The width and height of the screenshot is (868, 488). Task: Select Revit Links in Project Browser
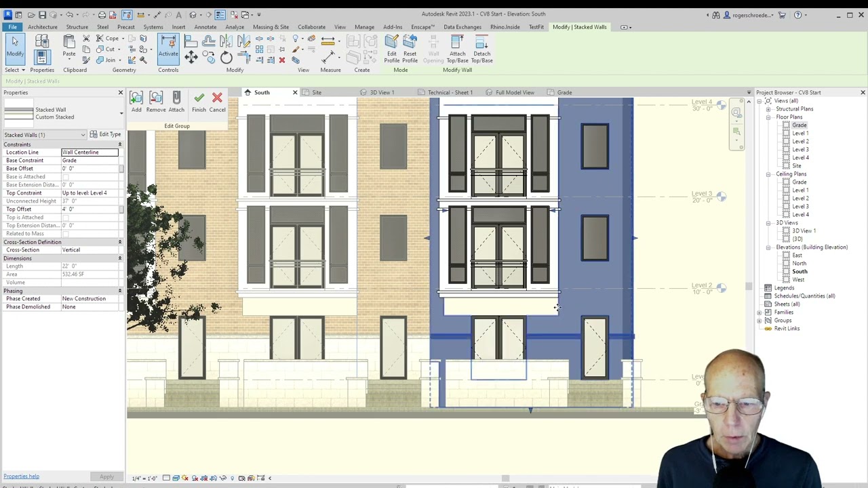(x=787, y=329)
